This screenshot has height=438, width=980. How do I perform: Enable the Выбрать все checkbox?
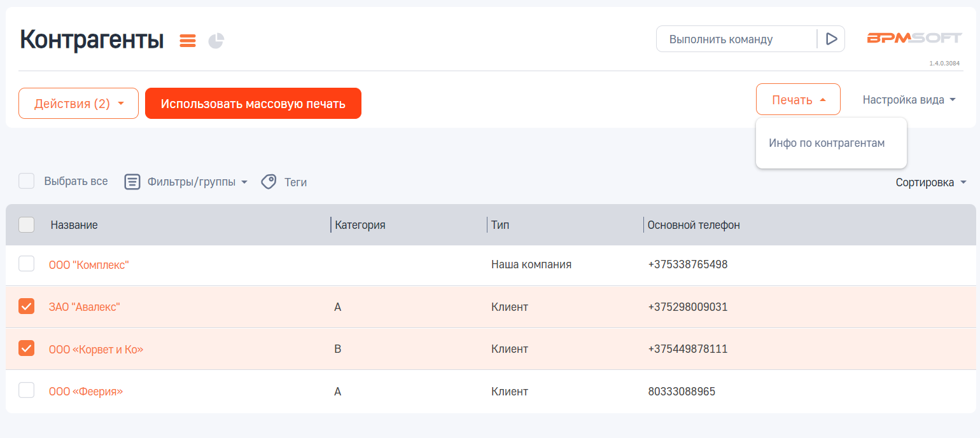tap(27, 181)
